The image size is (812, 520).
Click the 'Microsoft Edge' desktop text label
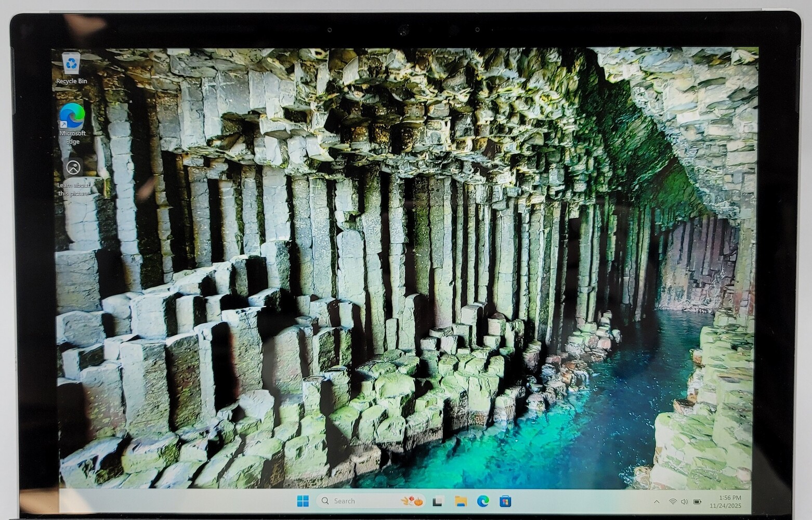(73, 137)
